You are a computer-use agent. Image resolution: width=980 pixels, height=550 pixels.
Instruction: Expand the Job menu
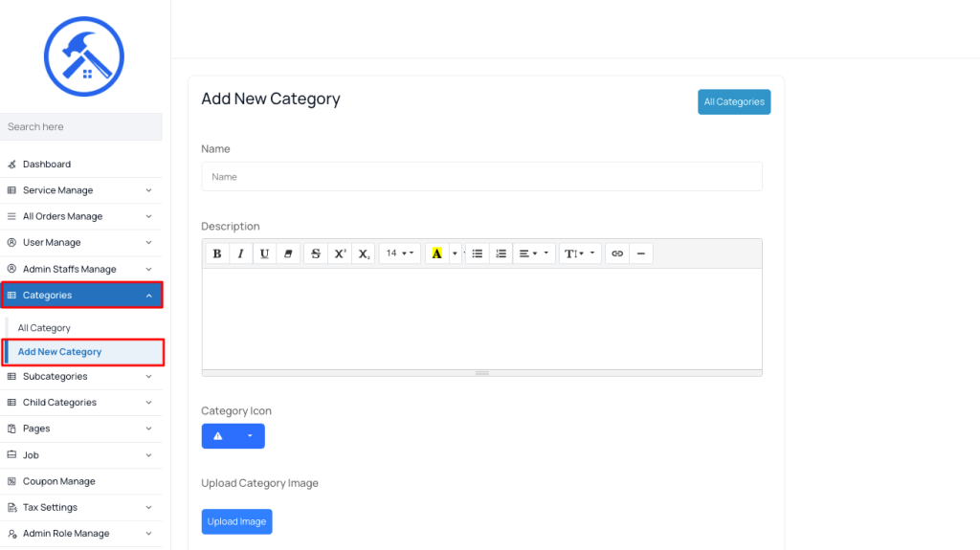(x=81, y=455)
